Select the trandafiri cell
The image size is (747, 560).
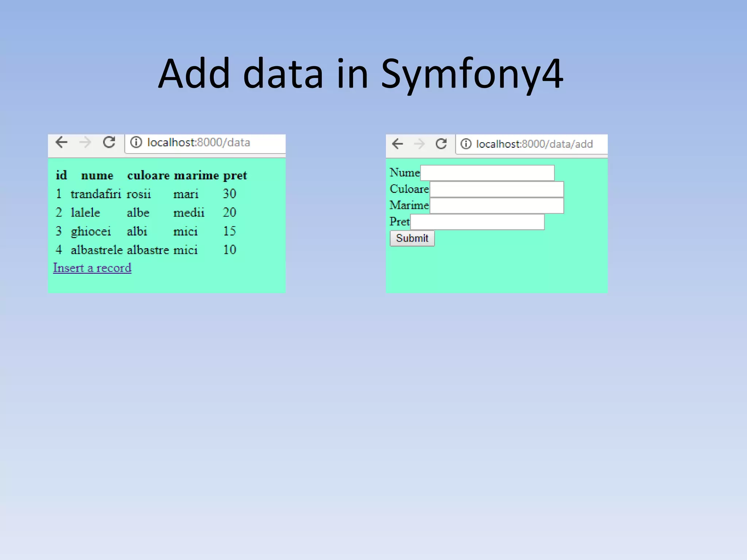click(96, 194)
